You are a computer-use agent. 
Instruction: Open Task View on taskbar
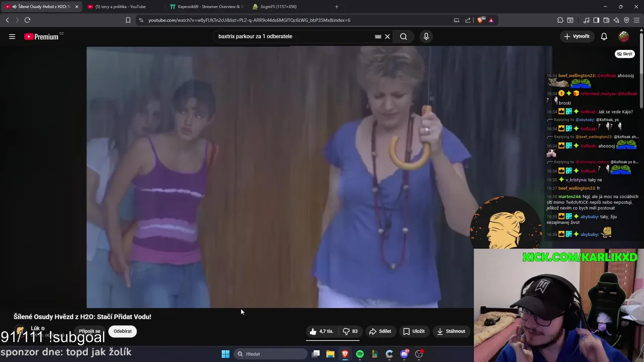click(x=316, y=354)
